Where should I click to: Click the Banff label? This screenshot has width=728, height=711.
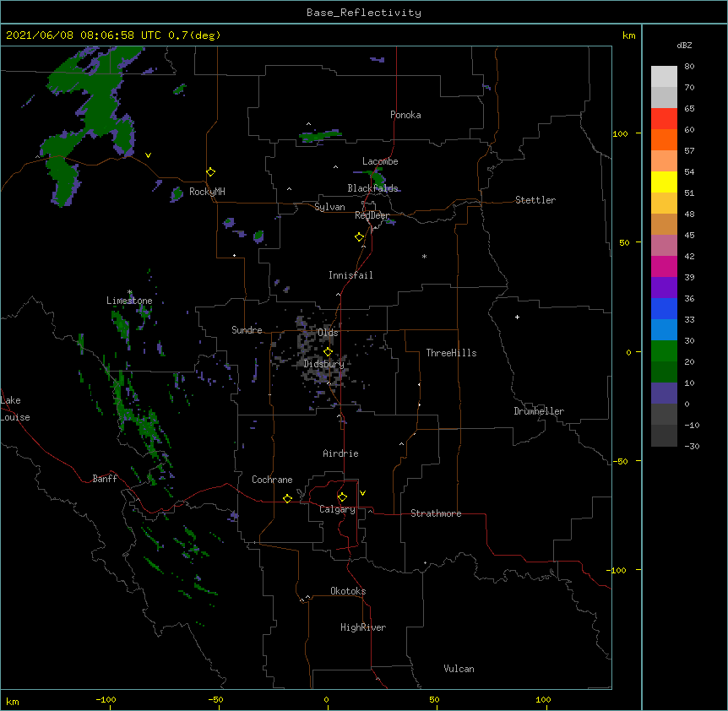tap(105, 479)
